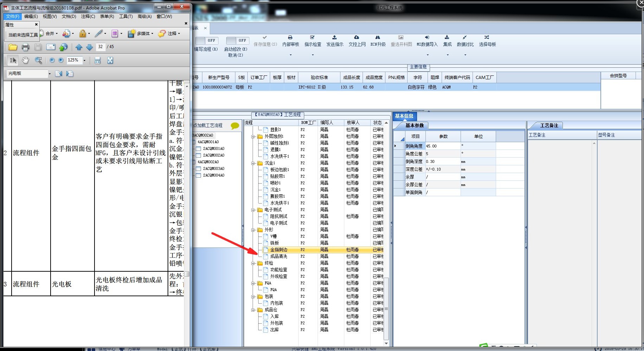Screen dimensions: 644x351
Task: Check the 2ACQM001A0 checkbox
Action: click(199, 148)
